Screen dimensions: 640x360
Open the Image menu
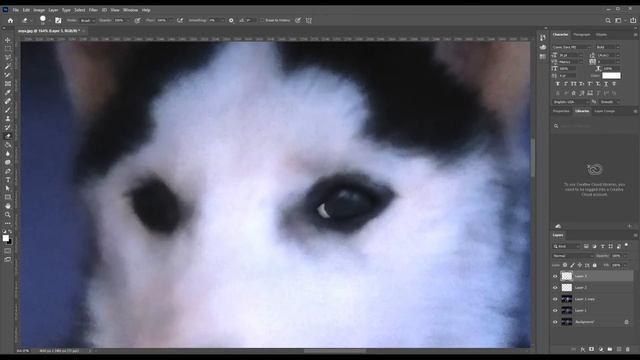[39, 10]
